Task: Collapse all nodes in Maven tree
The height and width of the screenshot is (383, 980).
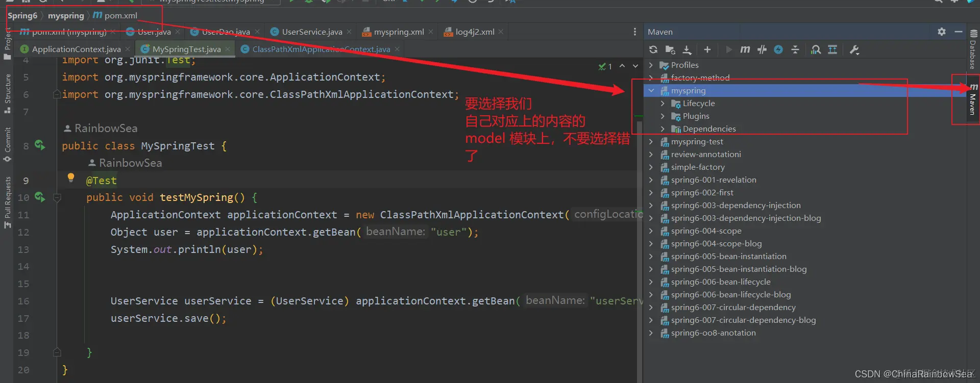Action: click(x=795, y=49)
